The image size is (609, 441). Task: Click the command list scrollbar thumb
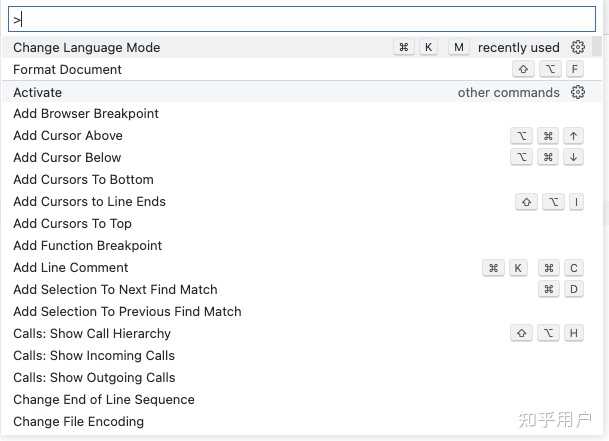tap(597, 45)
